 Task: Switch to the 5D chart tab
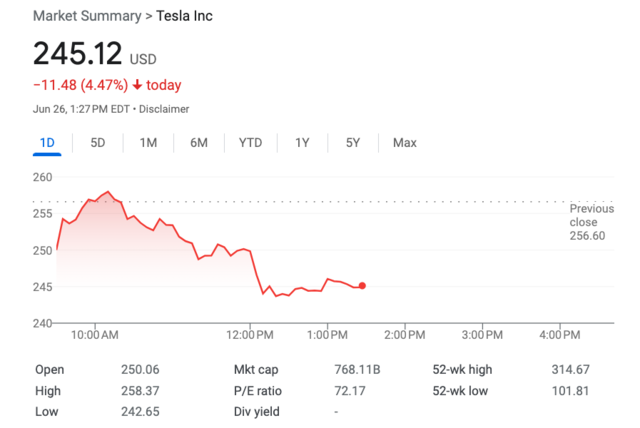pos(98,142)
